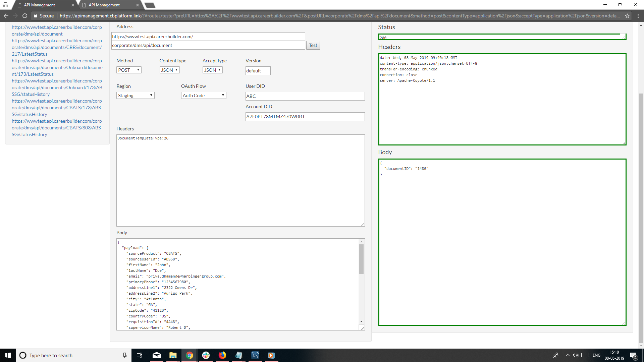Open the CBES/document/217/LatestStatus link

pos(57,47)
